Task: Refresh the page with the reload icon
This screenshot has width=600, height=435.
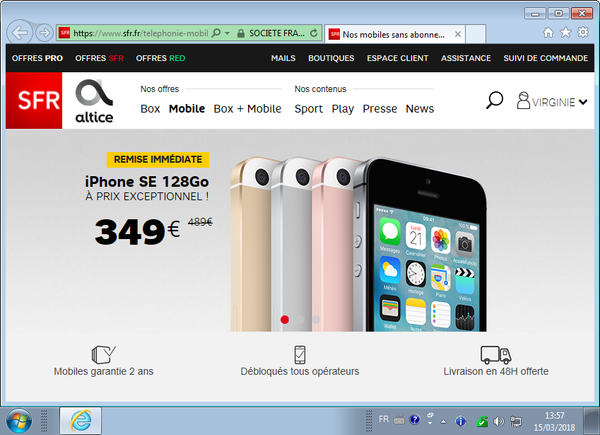Action: pyautogui.click(x=314, y=33)
